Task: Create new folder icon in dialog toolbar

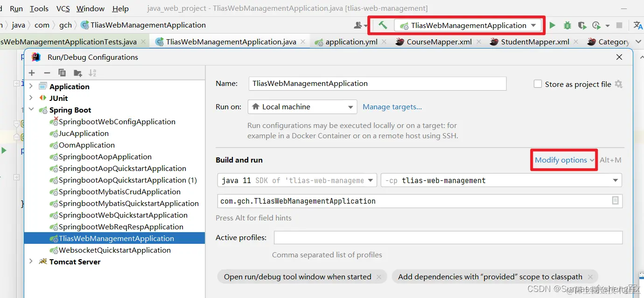Action: point(77,73)
